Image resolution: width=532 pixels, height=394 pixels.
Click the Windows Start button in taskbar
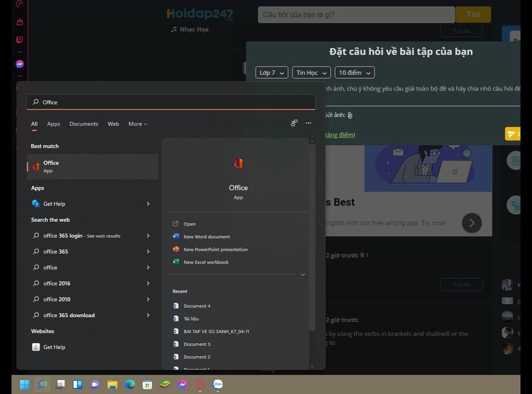tap(24, 384)
